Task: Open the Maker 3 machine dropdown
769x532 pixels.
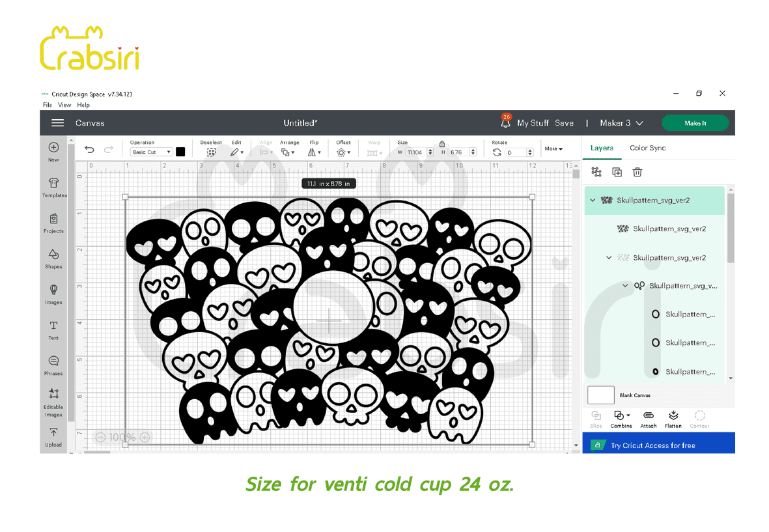Action: click(x=621, y=123)
